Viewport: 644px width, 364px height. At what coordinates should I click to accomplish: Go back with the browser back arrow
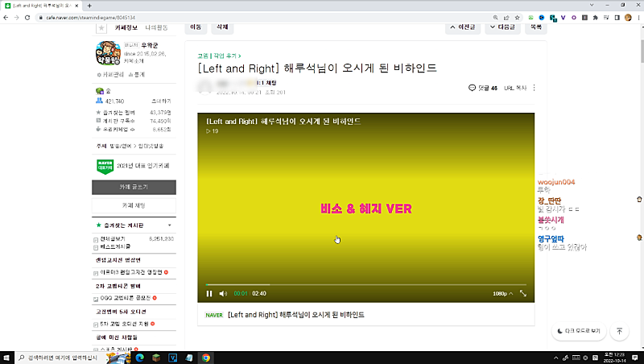pos(6,18)
